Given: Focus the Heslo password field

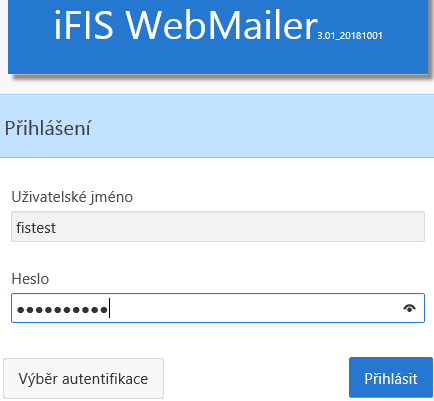Looking at the screenshot, I should 218,308.
